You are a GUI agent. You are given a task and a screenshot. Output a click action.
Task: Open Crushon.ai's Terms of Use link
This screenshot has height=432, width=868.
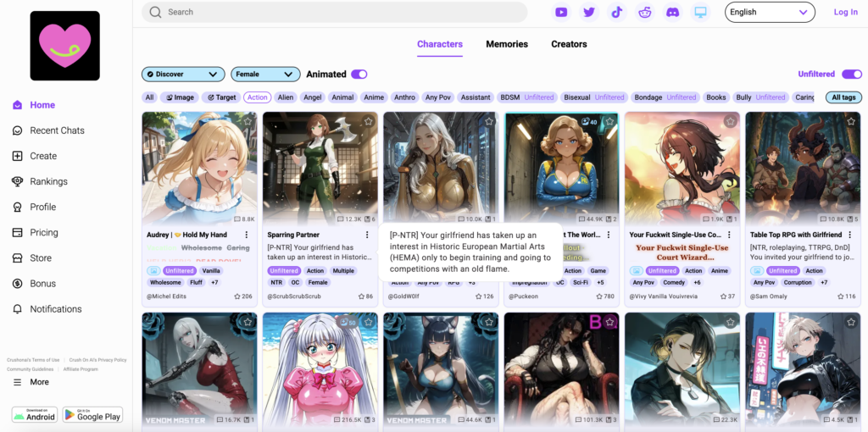(x=33, y=360)
